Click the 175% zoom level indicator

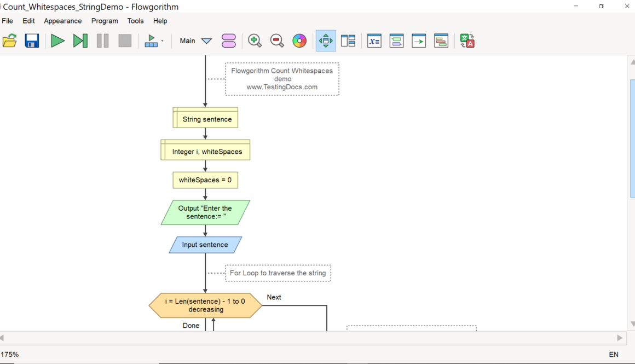[10, 355]
